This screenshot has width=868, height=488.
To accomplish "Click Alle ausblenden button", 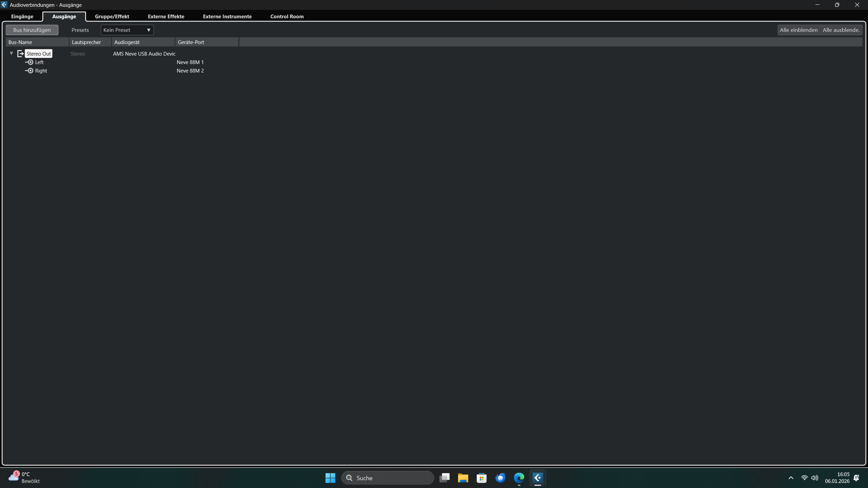I will [841, 30].
